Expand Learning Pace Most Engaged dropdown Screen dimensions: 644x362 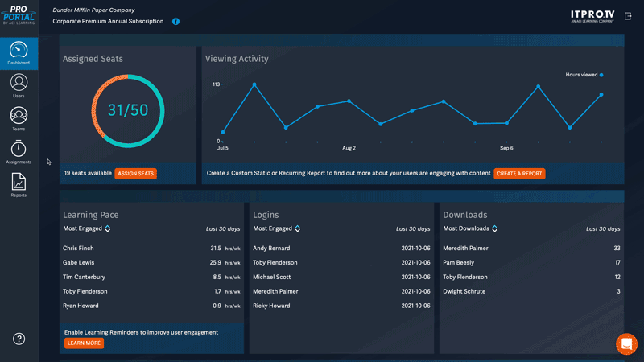[x=108, y=229]
